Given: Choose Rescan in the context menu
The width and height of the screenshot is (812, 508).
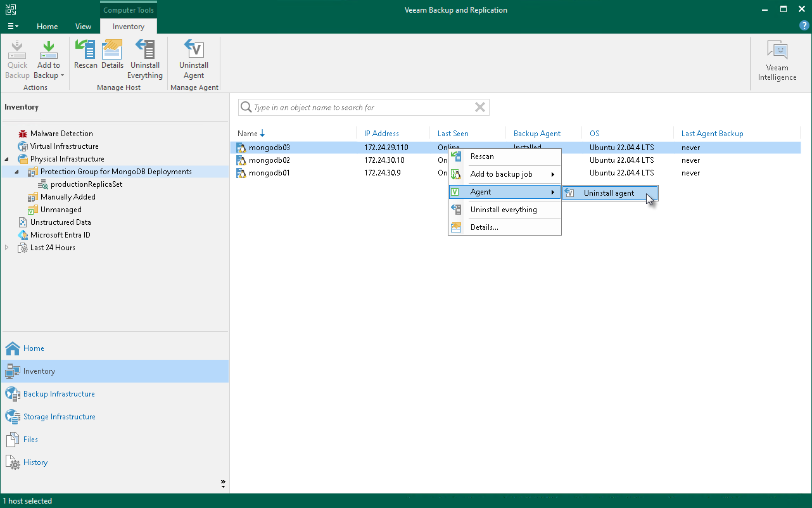Looking at the screenshot, I should tap(505, 156).
